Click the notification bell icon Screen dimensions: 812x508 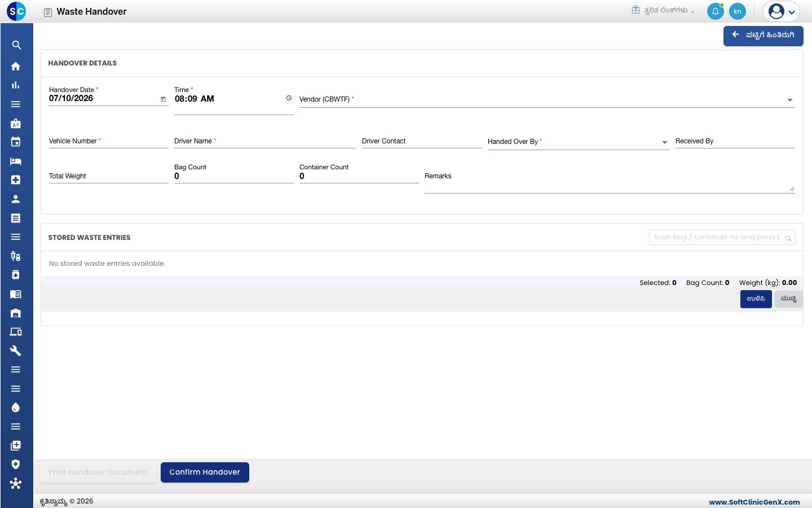coord(715,11)
